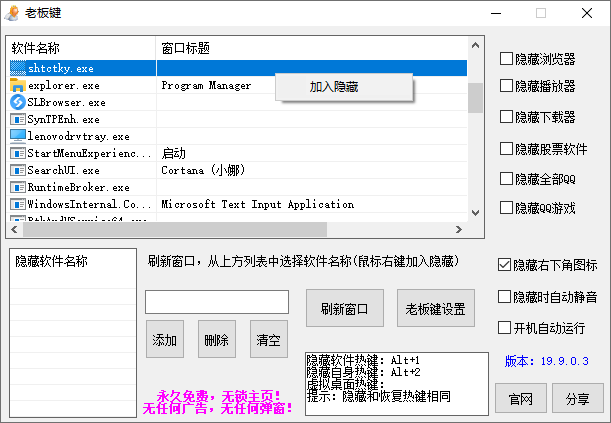The image size is (611, 423).
Task: Click the lenovodrvtray.exe monitor icon
Action: (x=17, y=136)
